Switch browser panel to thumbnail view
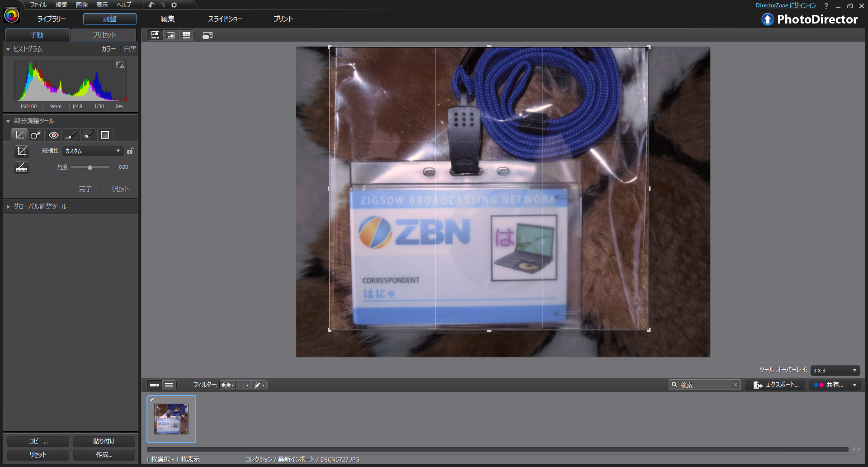This screenshot has height=467, width=868. [x=155, y=385]
